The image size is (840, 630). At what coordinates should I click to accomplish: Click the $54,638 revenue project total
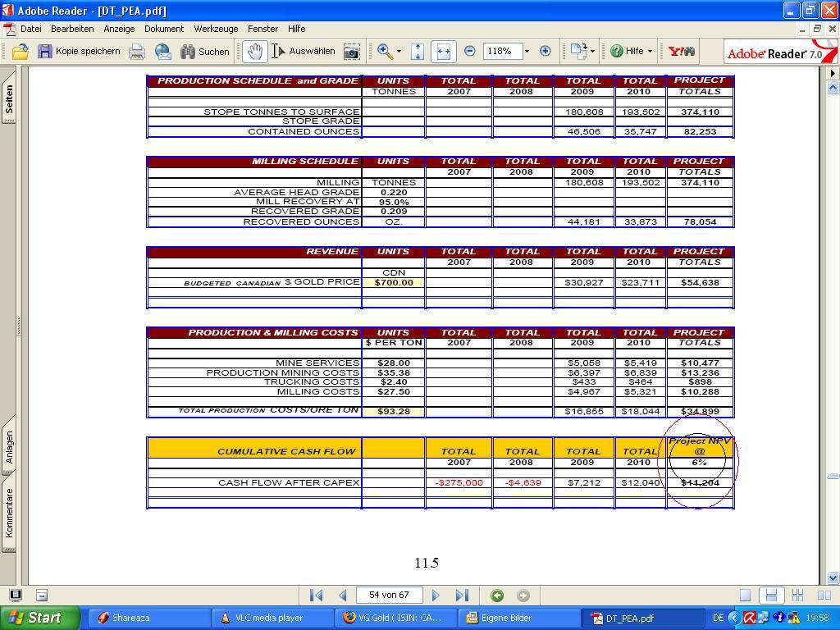701,282
